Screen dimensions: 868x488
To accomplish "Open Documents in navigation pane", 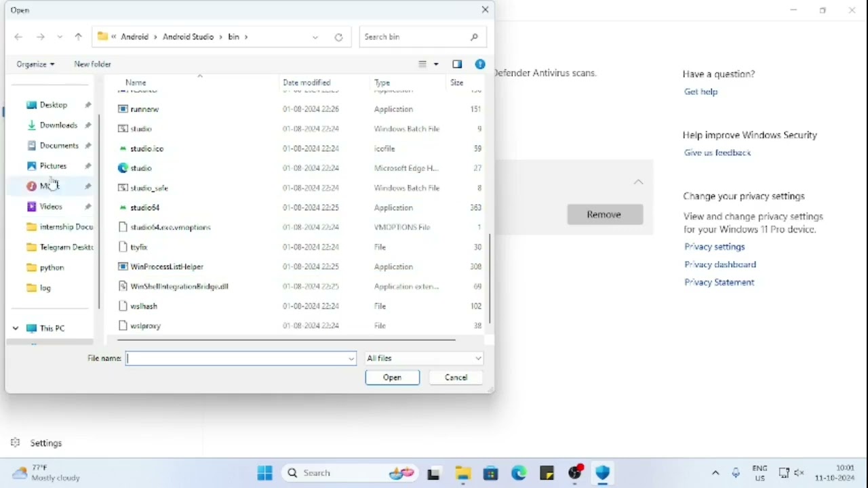I will pos(59,146).
